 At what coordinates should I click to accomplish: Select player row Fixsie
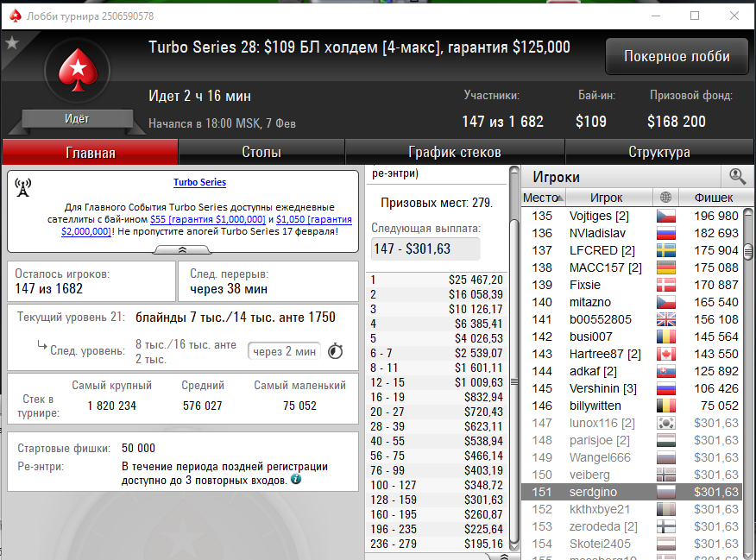coord(631,286)
